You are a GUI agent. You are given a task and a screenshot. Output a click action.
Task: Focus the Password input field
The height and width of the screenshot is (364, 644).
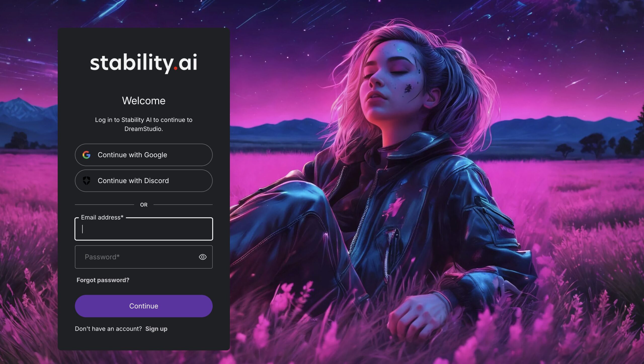coord(144,257)
